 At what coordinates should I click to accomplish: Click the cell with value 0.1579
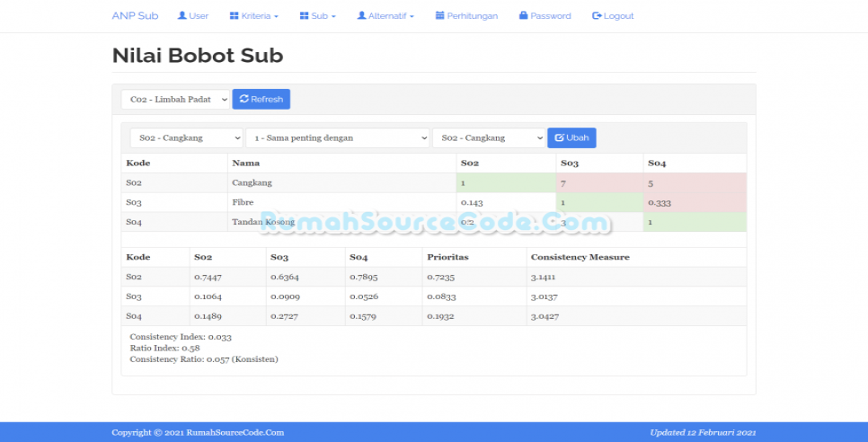pyautogui.click(x=384, y=316)
